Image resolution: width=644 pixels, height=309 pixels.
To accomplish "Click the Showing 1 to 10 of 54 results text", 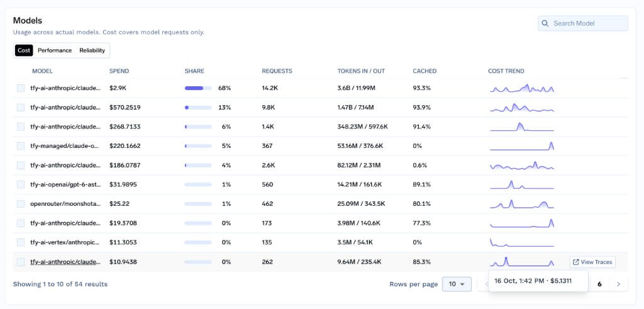I will pyautogui.click(x=60, y=284).
